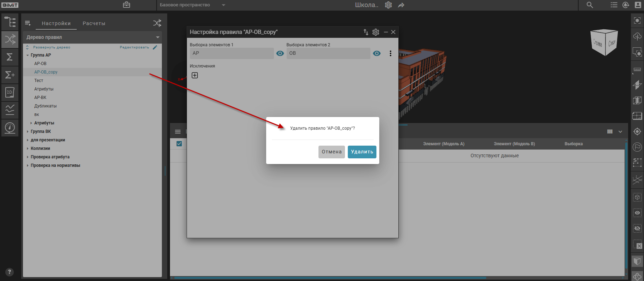
Task: Open the briefcase icon in top bar
Action: (x=127, y=5)
